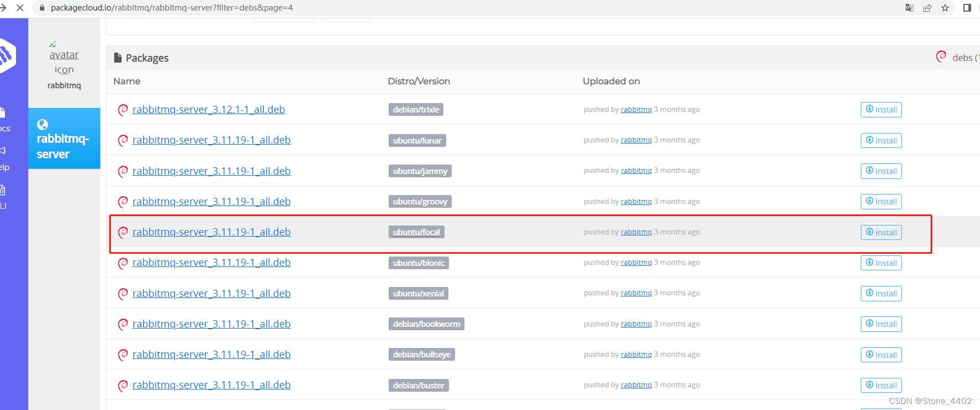Click Install for the ubuntu/lunar package

click(881, 140)
